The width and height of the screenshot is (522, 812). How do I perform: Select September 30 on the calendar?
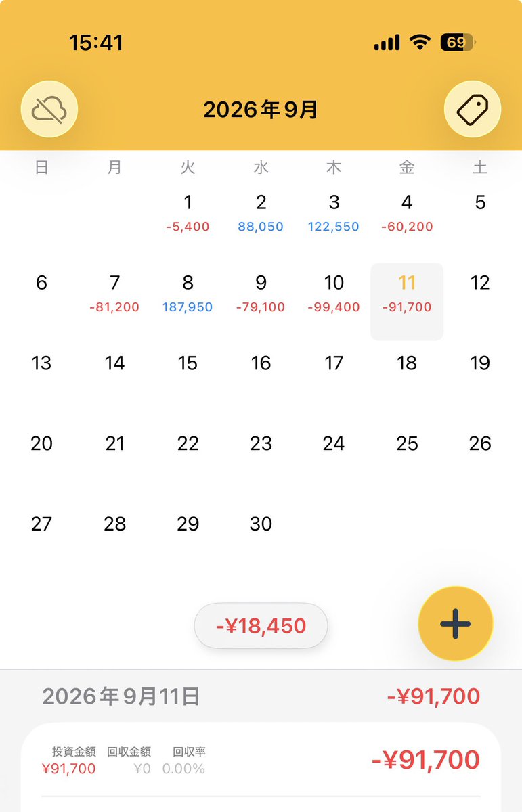click(x=261, y=524)
